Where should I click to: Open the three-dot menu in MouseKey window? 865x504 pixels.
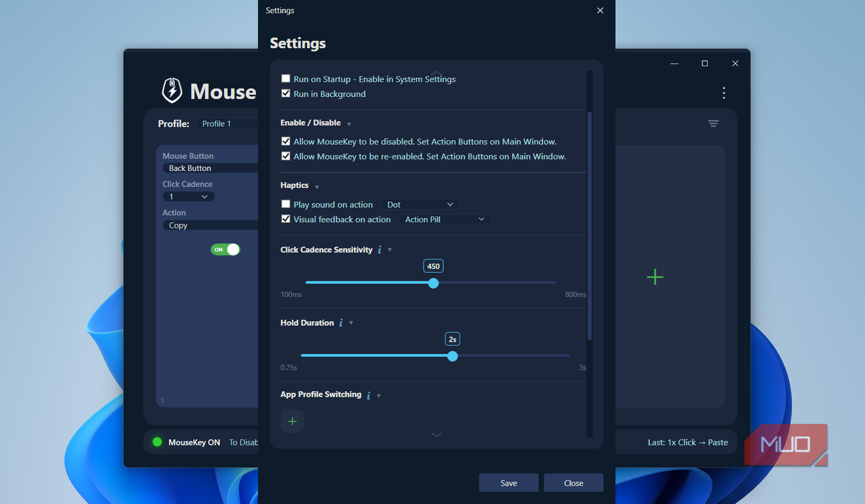point(724,93)
